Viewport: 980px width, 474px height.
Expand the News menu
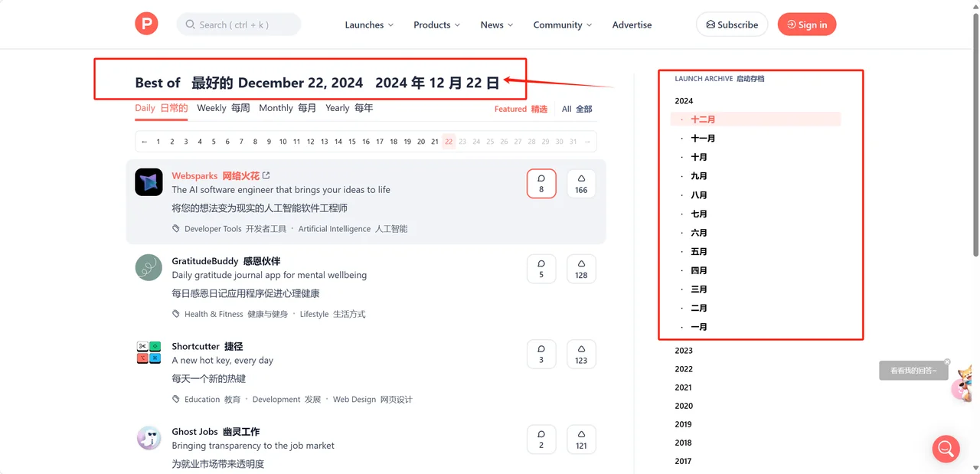click(497, 25)
